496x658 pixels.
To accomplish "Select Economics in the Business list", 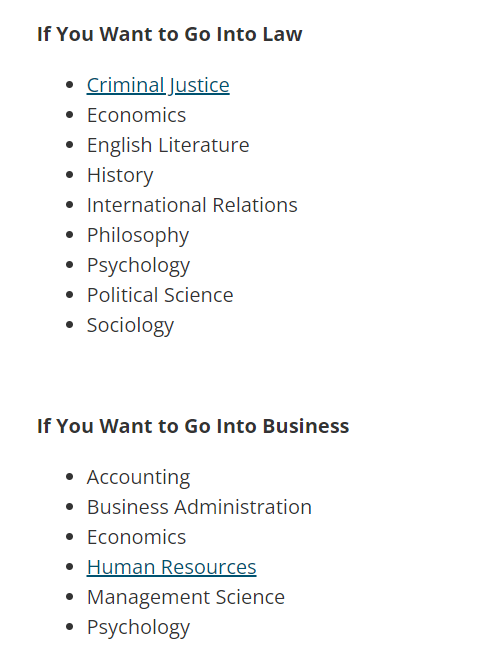I will click(x=136, y=537).
